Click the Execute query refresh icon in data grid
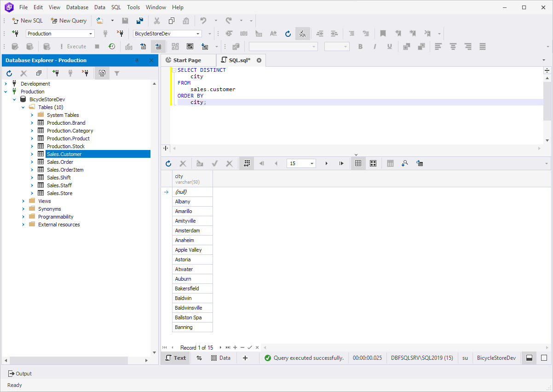The width and height of the screenshot is (553, 392). tap(168, 163)
